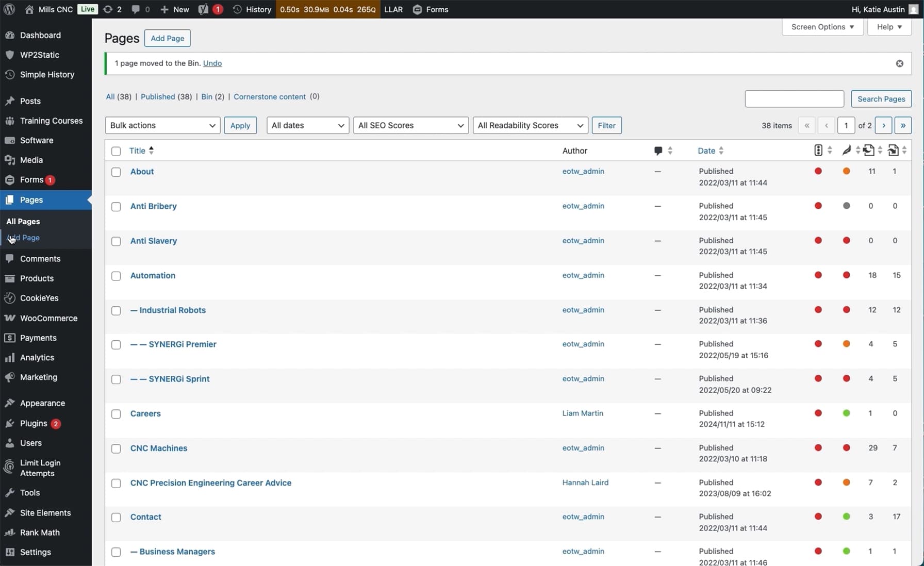Viewport: 924px width, 566px height.
Task: Open WooCommerce from the sidebar
Action: tap(48, 318)
